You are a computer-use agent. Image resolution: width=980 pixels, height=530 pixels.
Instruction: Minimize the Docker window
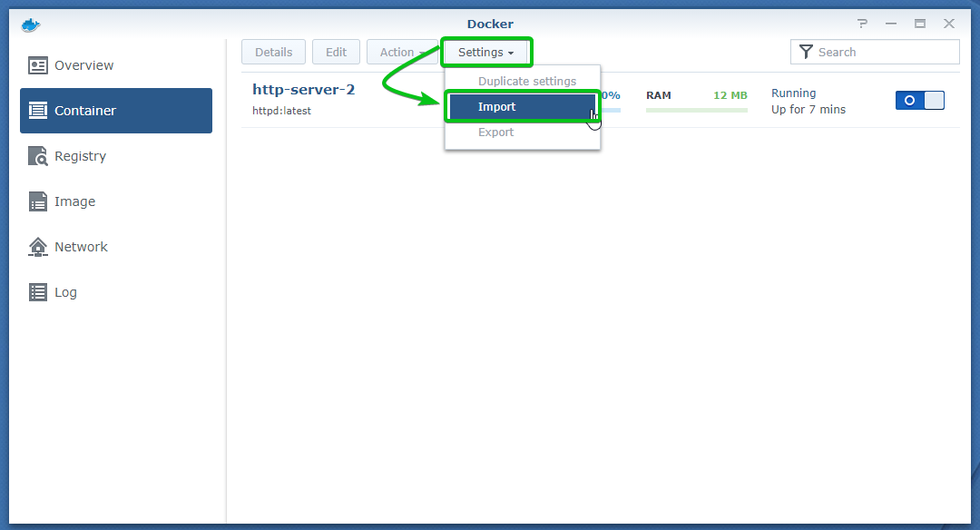(891, 24)
